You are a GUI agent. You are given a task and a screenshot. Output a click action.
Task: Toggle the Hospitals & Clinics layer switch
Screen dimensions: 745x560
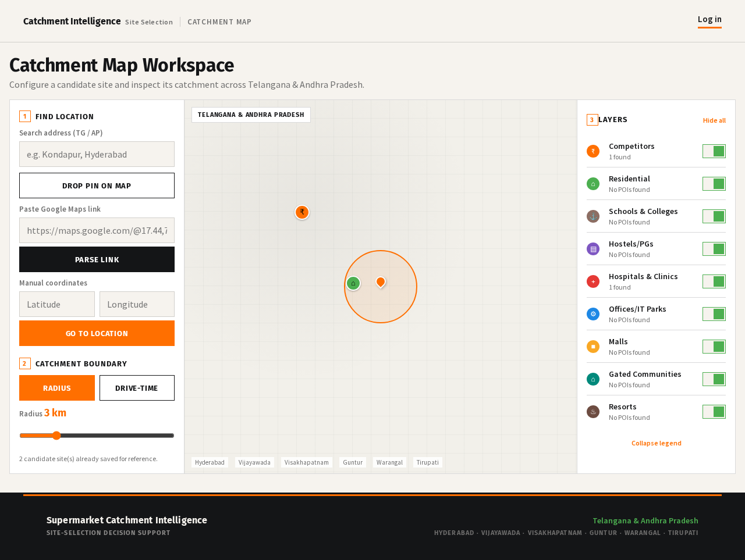[x=714, y=281]
